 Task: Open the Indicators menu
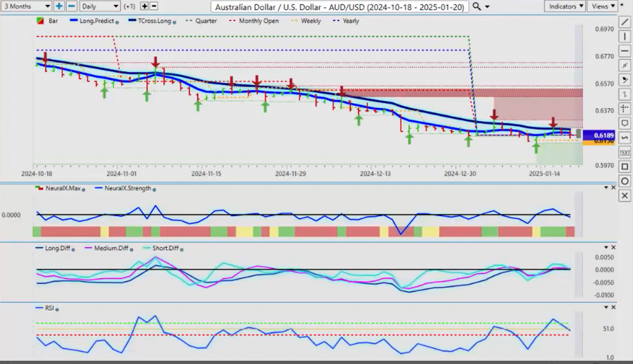tap(565, 6)
